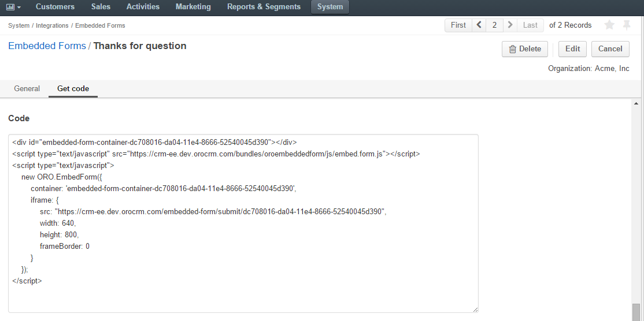Click the 'height: 800,' code line
This screenshot has width=644, height=321.
pos(59,234)
